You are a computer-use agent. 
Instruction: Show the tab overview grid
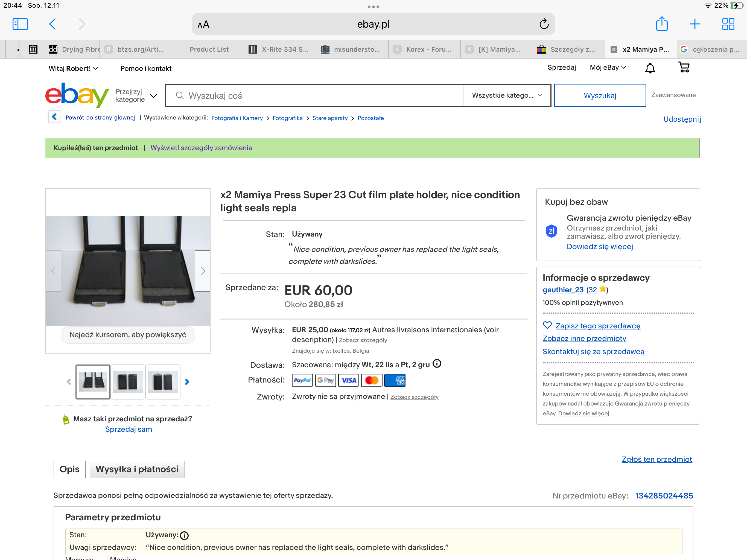(x=728, y=24)
